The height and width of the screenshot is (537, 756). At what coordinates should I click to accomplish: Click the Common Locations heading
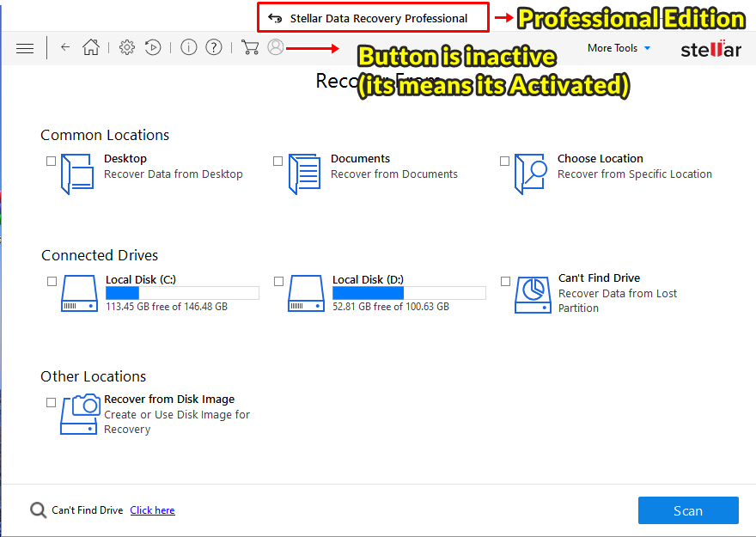point(105,135)
